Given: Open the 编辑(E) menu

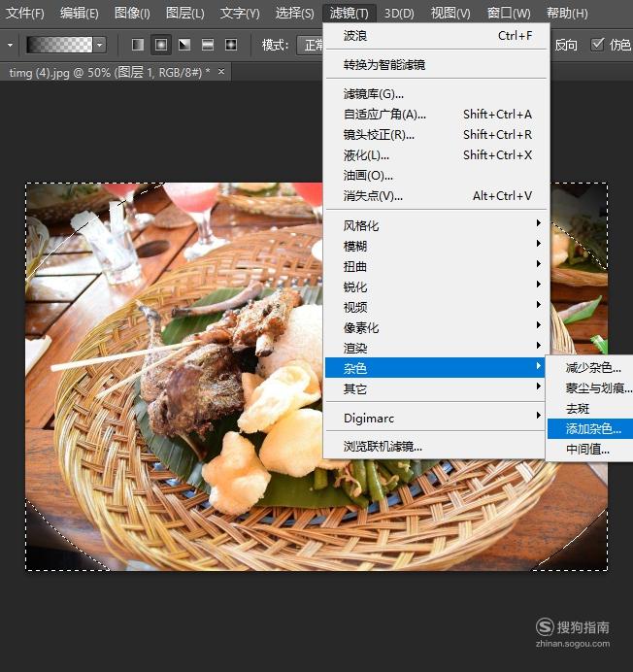Looking at the screenshot, I should 80,14.
